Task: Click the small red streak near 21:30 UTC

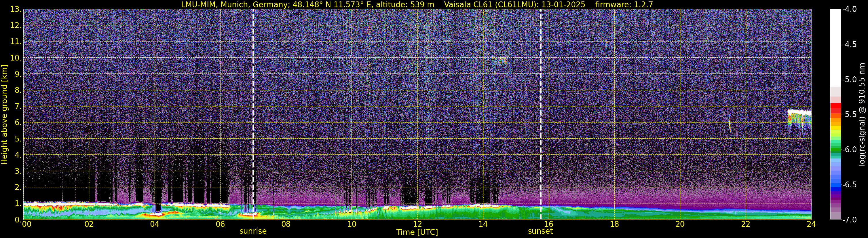Action: tap(730, 124)
